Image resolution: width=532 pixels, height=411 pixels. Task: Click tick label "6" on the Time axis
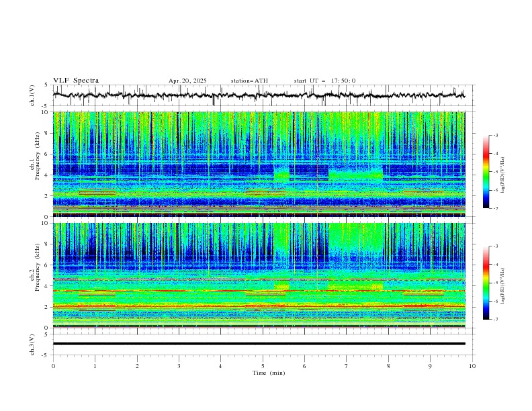click(x=304, y=366)
